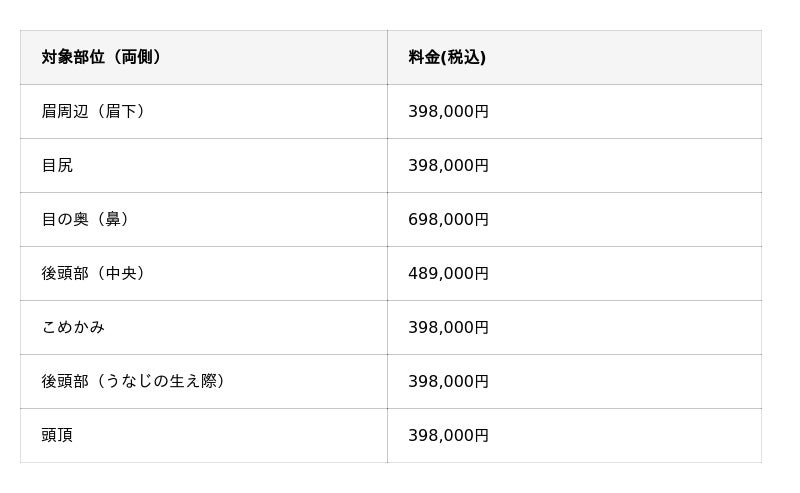Click the price for 頭頂
800x493 pixels.
[448, 435]
